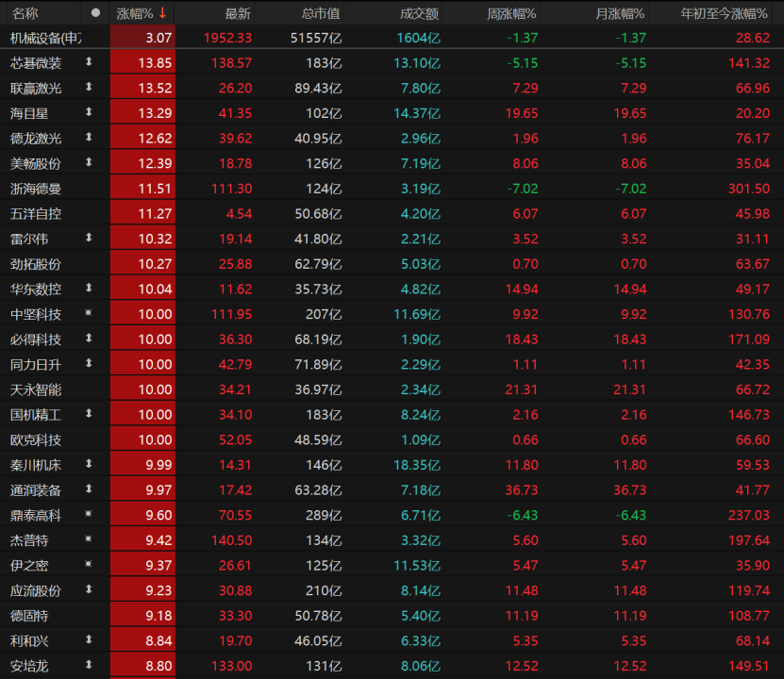Click the star-shaped icon next to 杰普特
This screenshot has height=679, width=784.
tap(90, 539)
